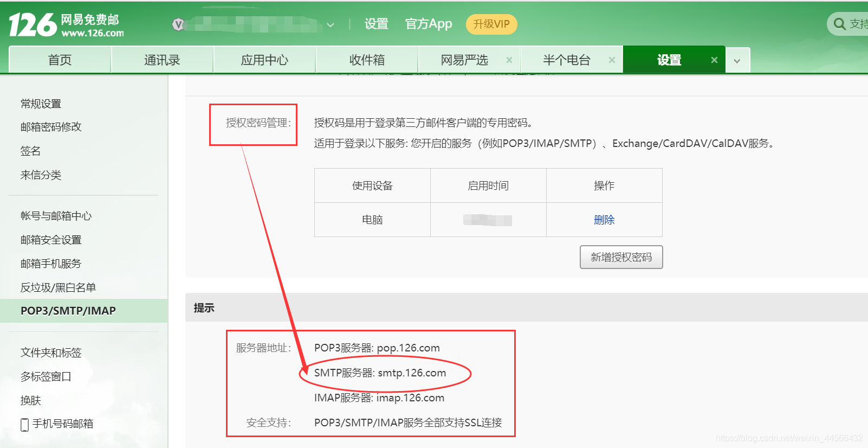Open the 官方App link
This screenshot has height=448, width=868.
(429, 24)
